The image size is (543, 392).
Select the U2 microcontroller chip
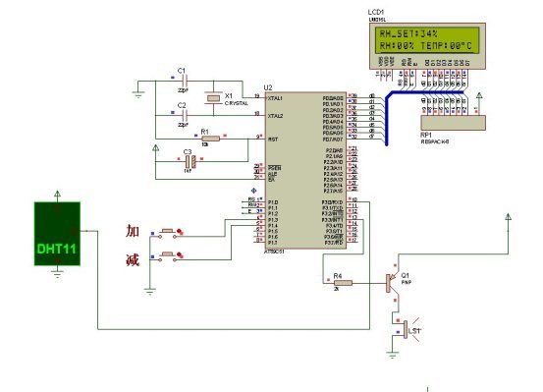click(x=305, y=171)
